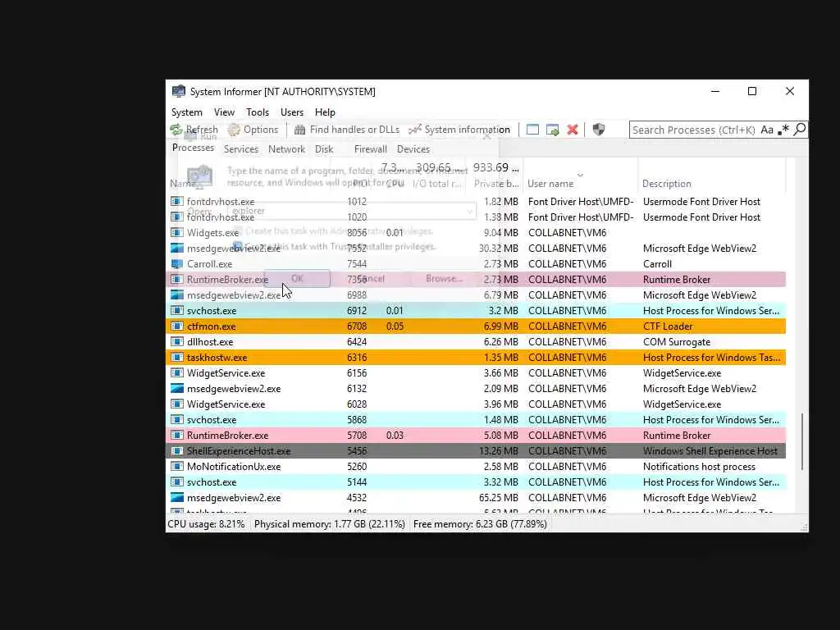Click WidgetService.exe PID 6156 icon
The width and height of the screenshot is (840, 630).
(177, 372)
